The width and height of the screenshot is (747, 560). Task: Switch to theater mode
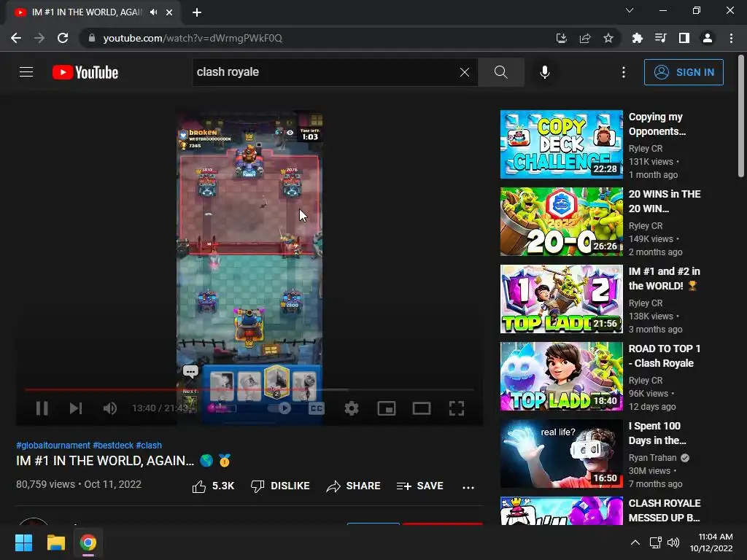point(422,408)
